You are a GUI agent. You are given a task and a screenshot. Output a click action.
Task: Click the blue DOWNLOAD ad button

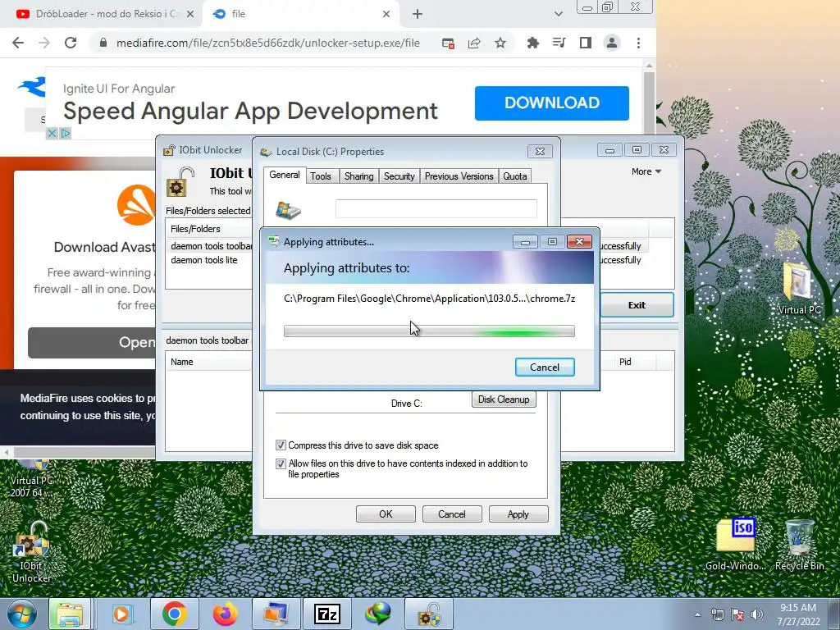[x=552, y=103]
